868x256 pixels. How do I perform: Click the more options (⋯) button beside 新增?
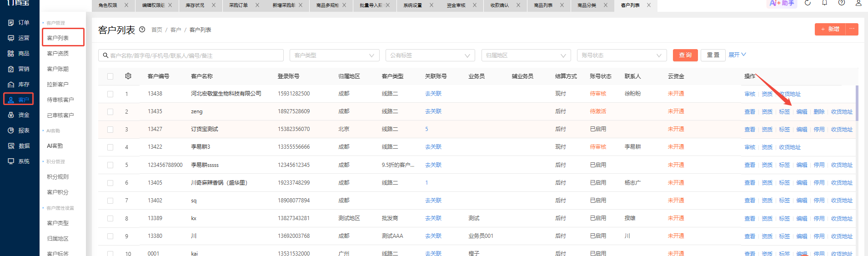(852, 29)
